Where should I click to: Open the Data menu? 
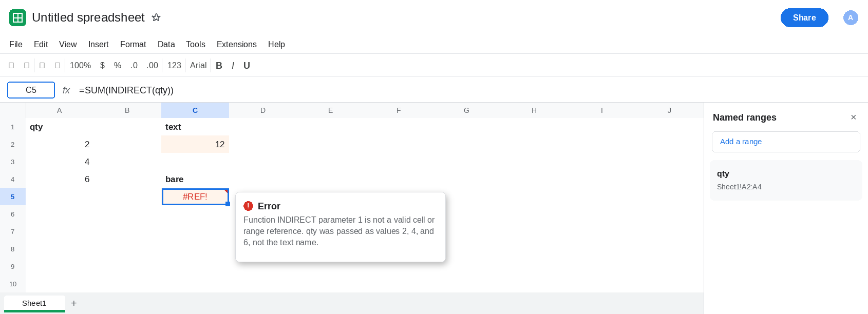pos(166,44)
